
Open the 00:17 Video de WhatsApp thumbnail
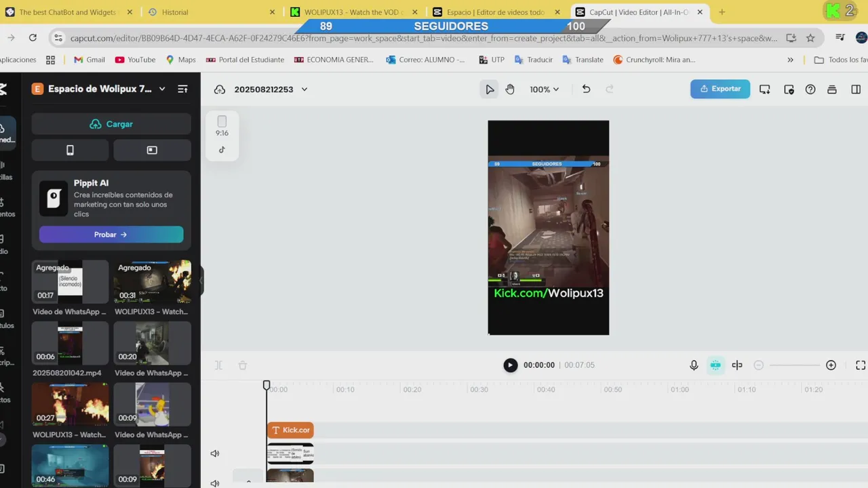[70, 282]
